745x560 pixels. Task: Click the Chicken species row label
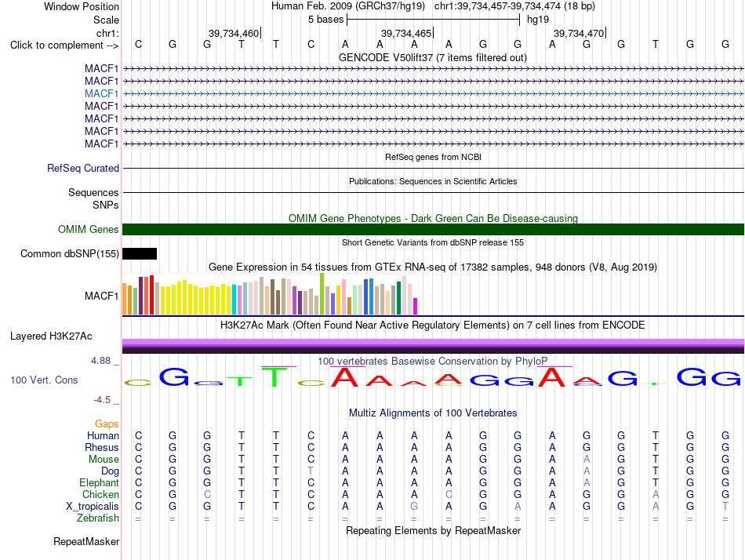click(100, 494)
